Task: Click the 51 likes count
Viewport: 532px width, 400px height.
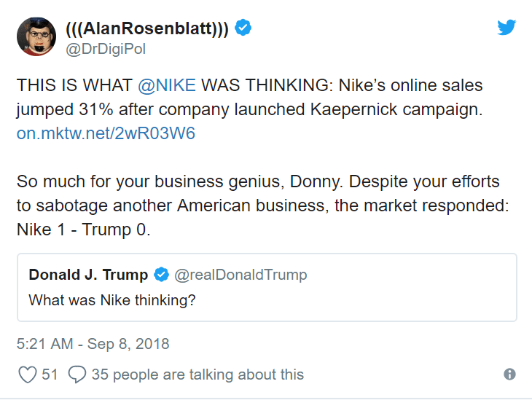Action: 50,374
